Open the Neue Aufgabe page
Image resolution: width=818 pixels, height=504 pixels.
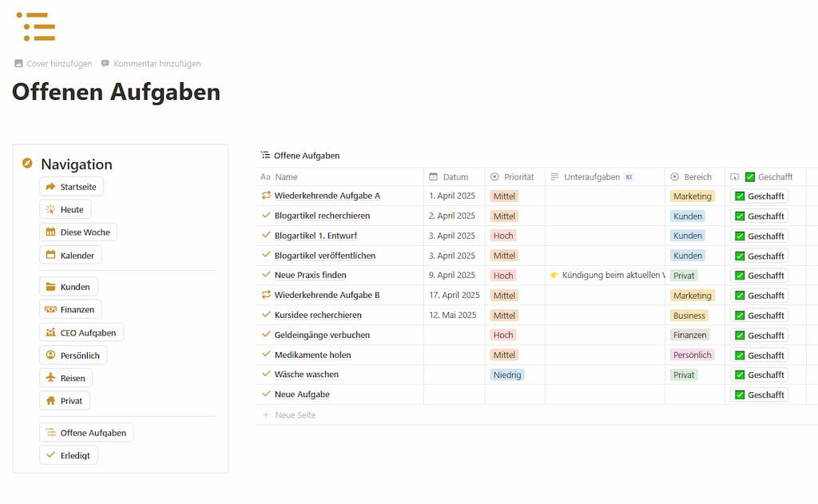302,395
